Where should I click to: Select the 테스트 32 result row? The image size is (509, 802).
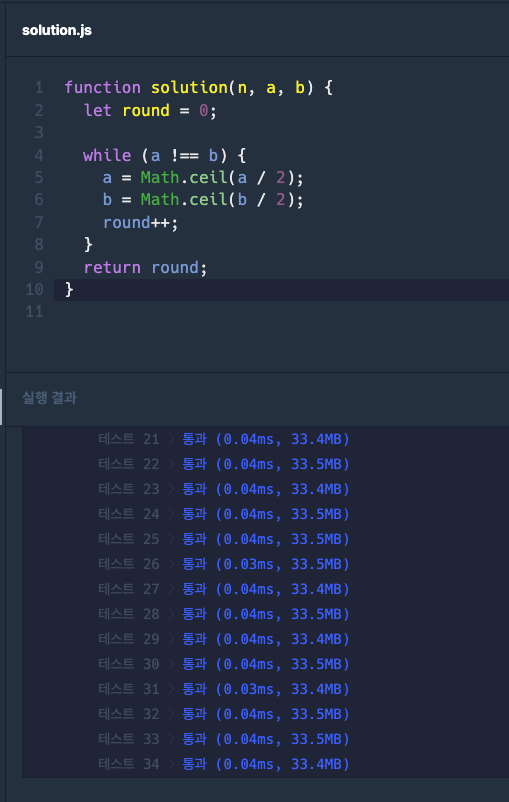pyautogui.click(x=224, y=714)
